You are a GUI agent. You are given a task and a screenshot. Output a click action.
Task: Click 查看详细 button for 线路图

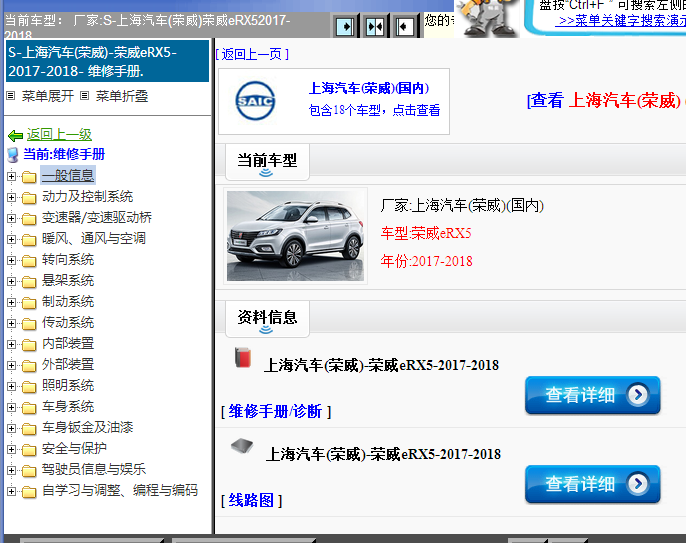coord(592,484)
